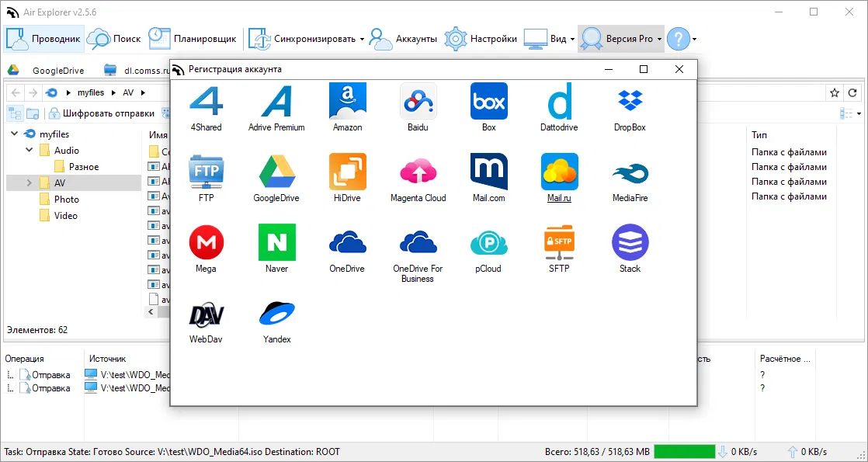Image resolution: width=868 pixels, height=462 pixels.
Task: Click the myfiles breadcrumb segment
Action: pos(91,92)
